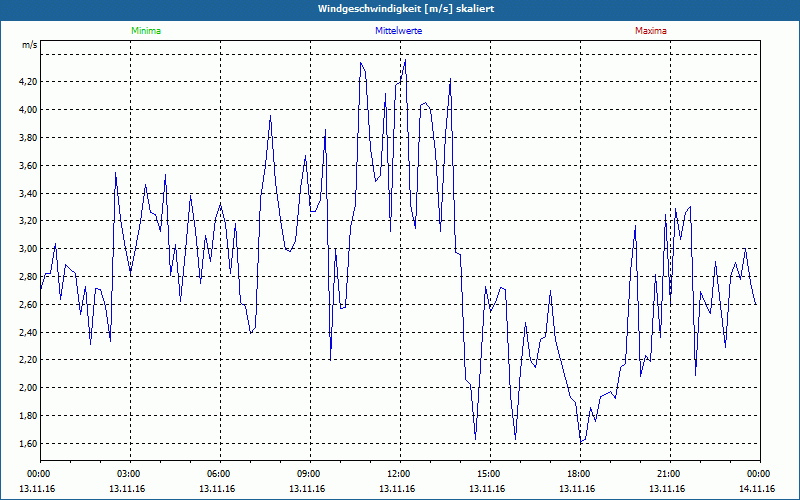Viewport: 800px width, 500px height.
Task: Click the 3,00 y-axis value
Action: (30, 249)
